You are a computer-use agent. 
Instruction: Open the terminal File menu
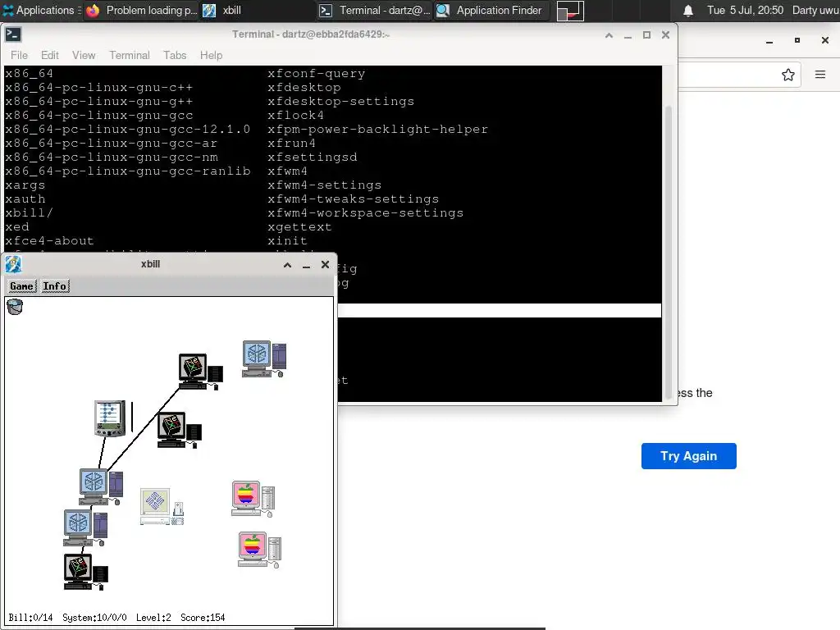pyautogui.click(x=19, y=55)
